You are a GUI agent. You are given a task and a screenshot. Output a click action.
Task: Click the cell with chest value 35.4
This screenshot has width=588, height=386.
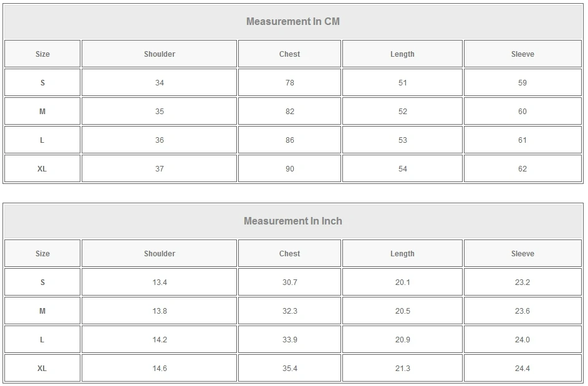[289, 369]
